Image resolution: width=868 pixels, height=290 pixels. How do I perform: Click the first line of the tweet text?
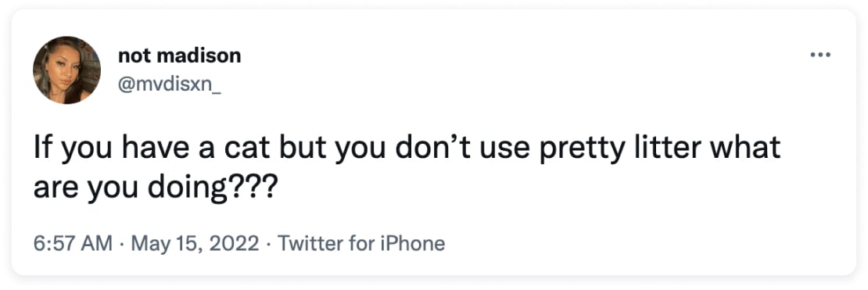click(407, 149)
